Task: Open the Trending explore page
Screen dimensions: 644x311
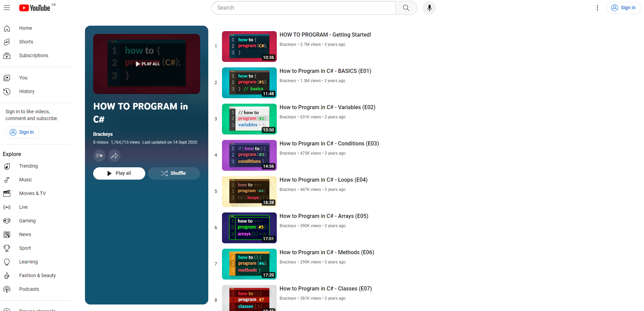Action: pyautogui.click(x=28, y=166)
